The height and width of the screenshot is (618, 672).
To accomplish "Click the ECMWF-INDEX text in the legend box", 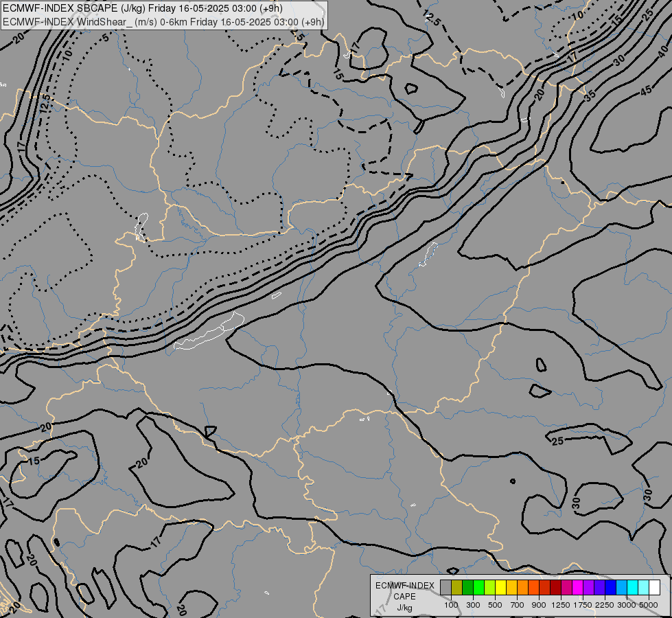I will [x=404, y=586].
